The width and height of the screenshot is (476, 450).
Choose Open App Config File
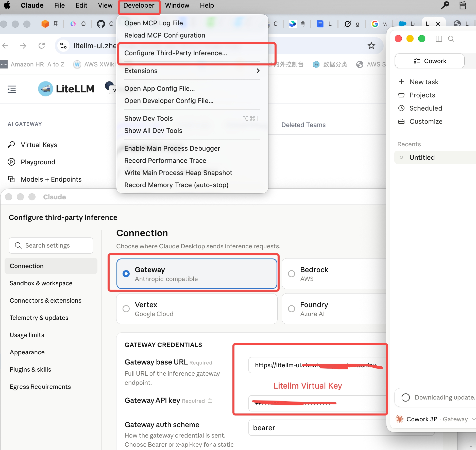click(x=160, y=89)
